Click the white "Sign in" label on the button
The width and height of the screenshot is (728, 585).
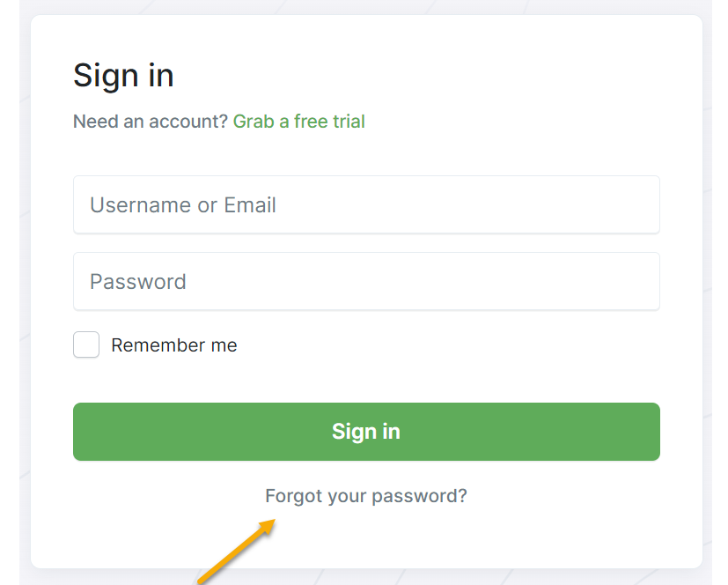[366, 432]
